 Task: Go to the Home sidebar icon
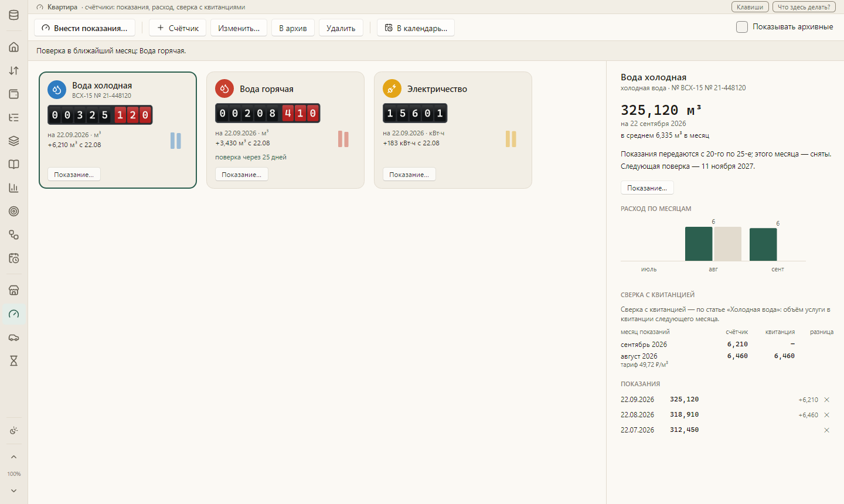click(x=14, y=47)
